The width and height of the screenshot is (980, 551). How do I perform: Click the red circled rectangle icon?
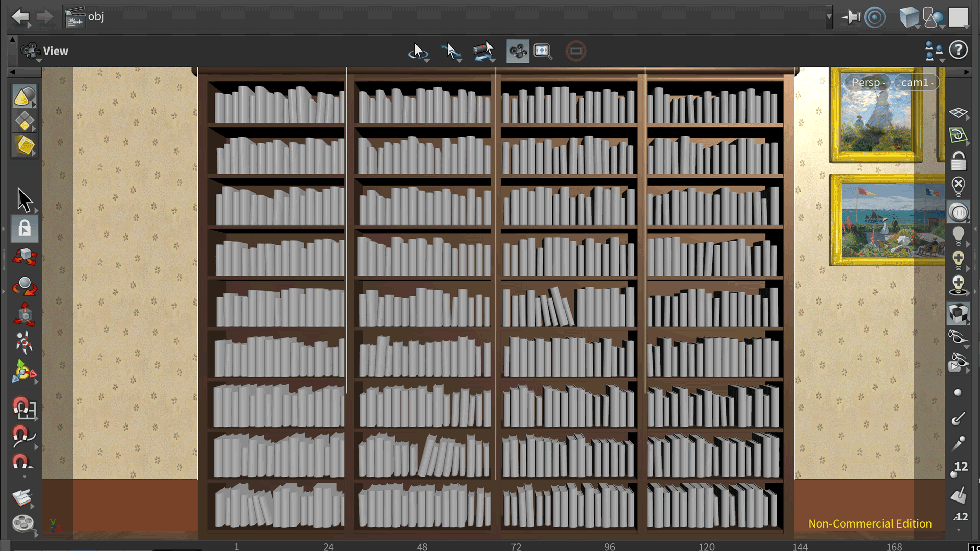coord(576,51)
